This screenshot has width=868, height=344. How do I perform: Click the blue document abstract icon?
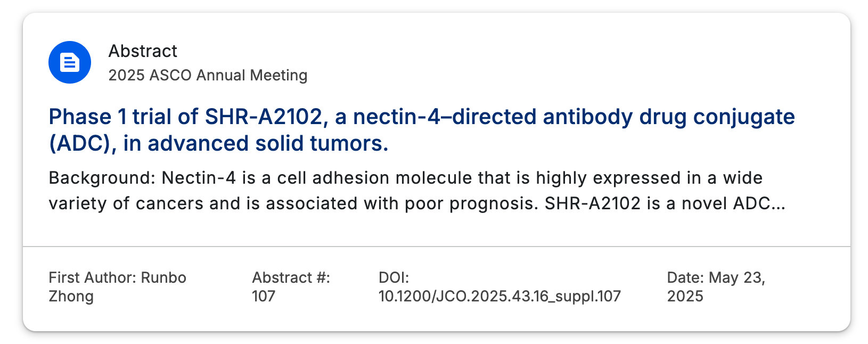pyautogui.click(x=70, y=62)
